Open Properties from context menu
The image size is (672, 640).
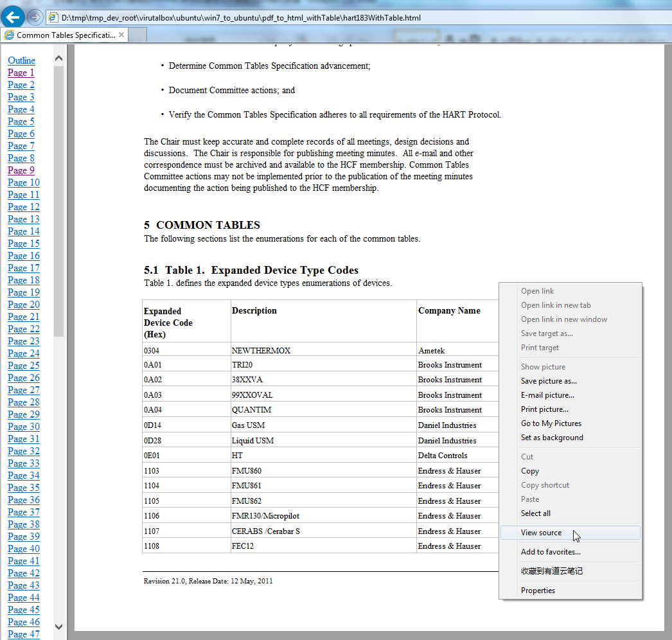570,591
